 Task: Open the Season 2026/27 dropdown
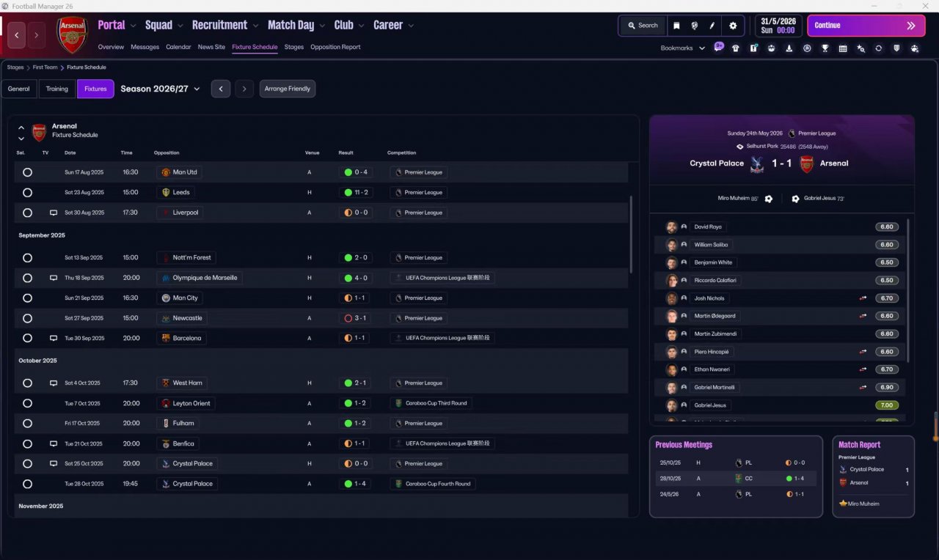(161, 89)
